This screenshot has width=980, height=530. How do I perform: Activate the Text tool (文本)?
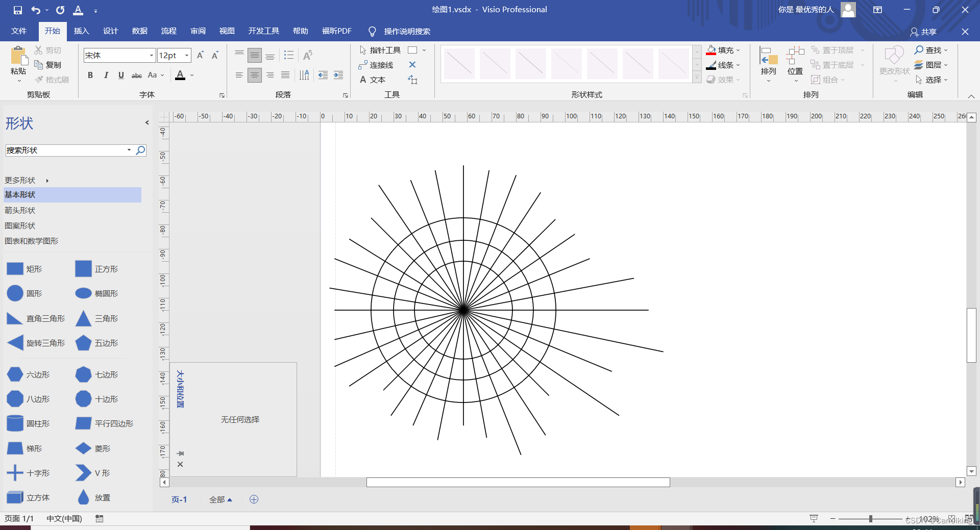coord(373,80)
